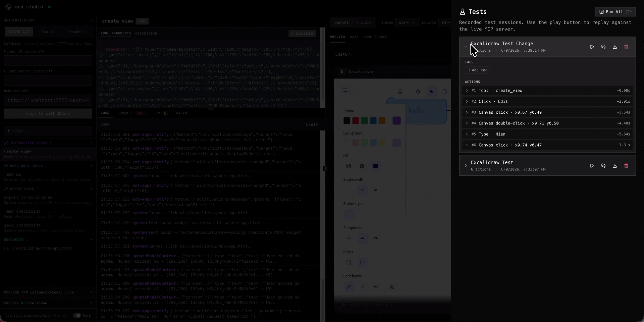
Task: Copy the OAuth callback URL
Action: 88,44
